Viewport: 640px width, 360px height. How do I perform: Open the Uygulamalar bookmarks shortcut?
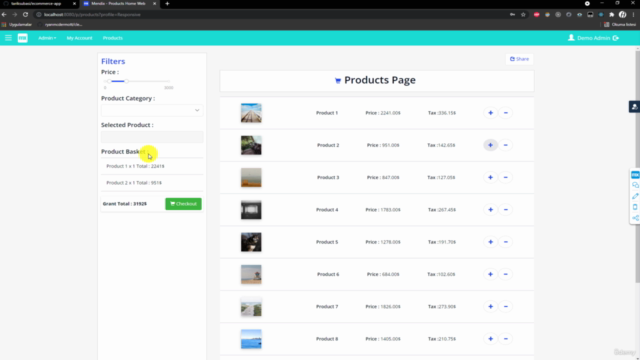click(x=17, y=24)
